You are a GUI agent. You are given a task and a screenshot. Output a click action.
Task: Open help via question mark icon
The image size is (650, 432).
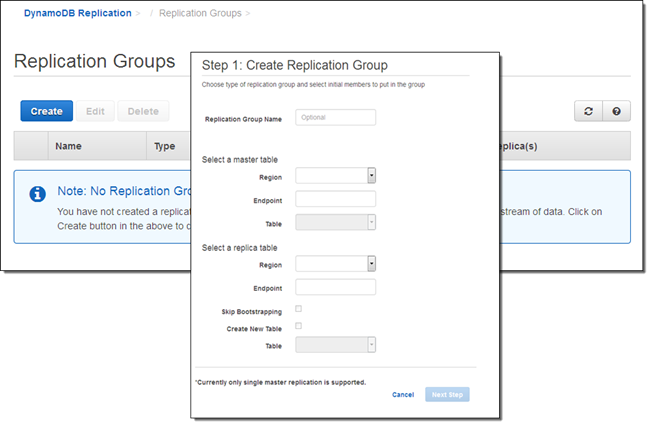(x=616, y=112)
